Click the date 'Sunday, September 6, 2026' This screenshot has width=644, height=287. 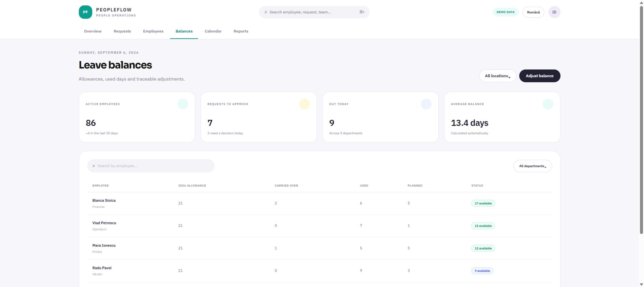click(109, 52)
